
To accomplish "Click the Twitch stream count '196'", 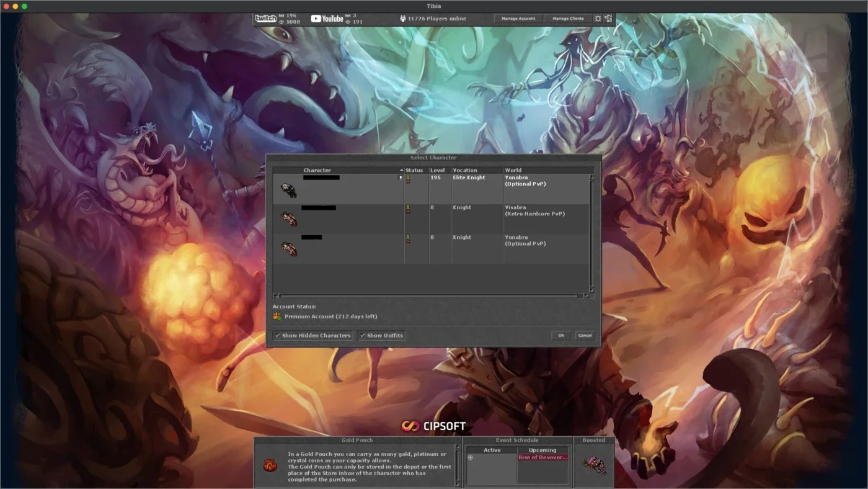I will (291, 16).
